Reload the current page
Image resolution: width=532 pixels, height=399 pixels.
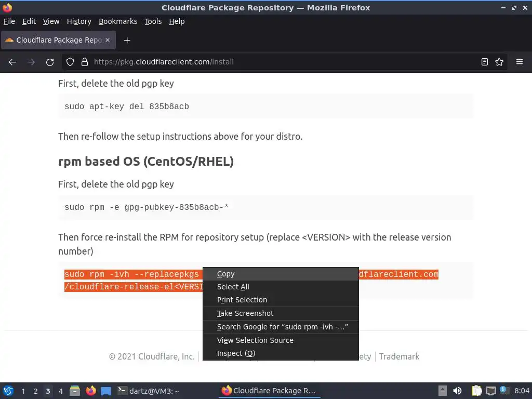click(x=50, y=62)
